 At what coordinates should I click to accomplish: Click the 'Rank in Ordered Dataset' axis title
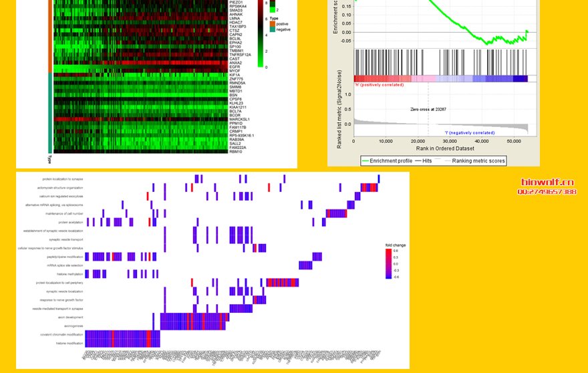click(x=445, y=148)
